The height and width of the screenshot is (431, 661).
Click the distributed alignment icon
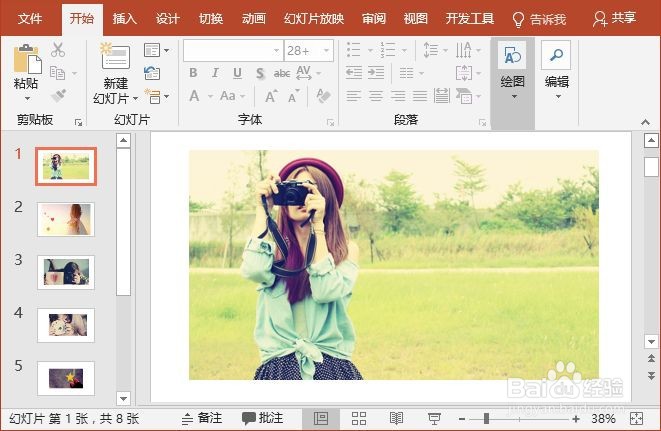(441, 96)
